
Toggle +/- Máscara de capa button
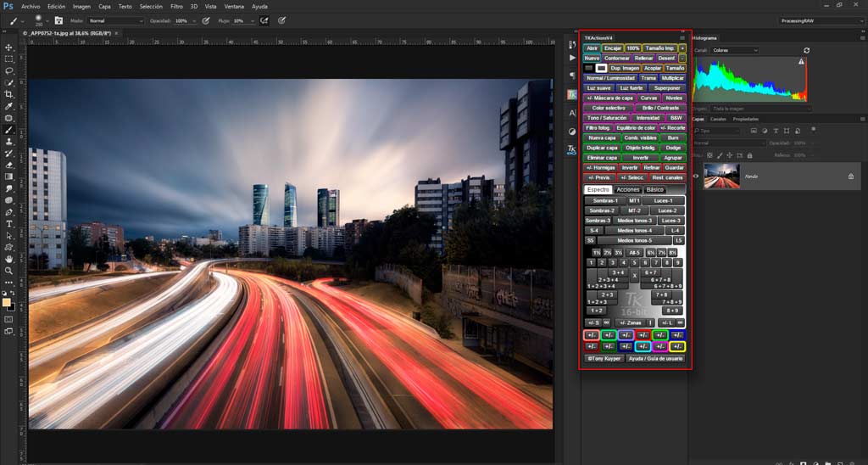[609, 98]
